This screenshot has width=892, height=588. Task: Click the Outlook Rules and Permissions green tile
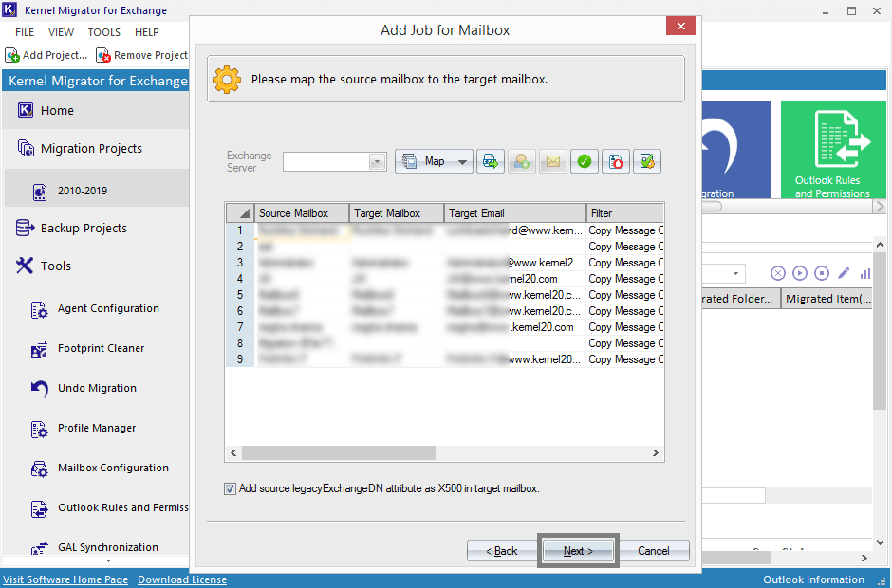point(833,150)
